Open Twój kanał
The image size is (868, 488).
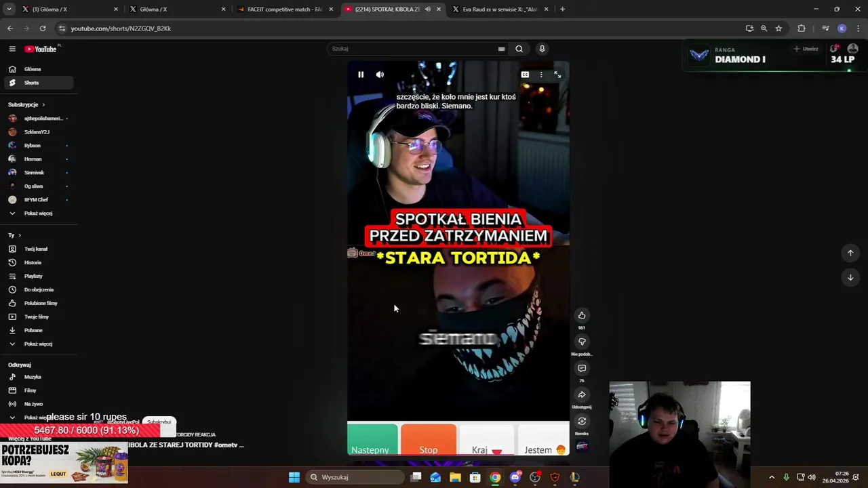[x=38, y=249]
